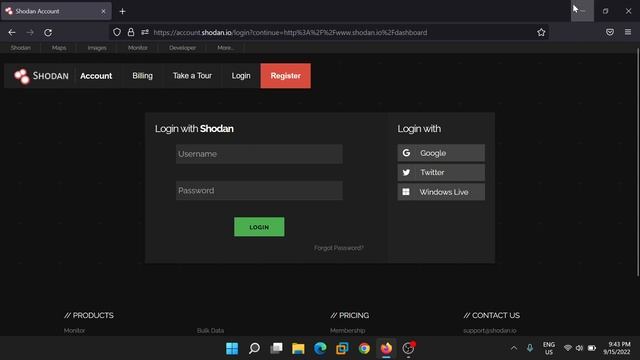Open clock and date 9:43 PM
The height and width of the screenshot is (360, 640).
point(617,348)
